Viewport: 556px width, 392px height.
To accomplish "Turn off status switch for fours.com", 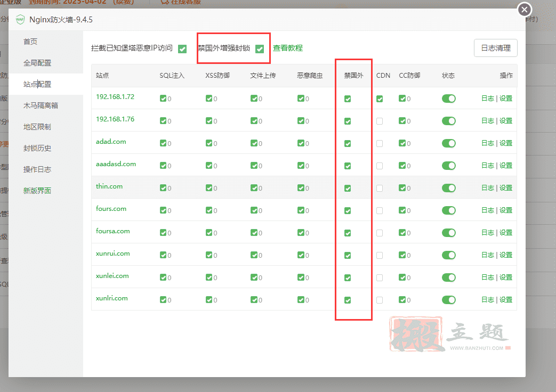I will (x=448, y=210).
